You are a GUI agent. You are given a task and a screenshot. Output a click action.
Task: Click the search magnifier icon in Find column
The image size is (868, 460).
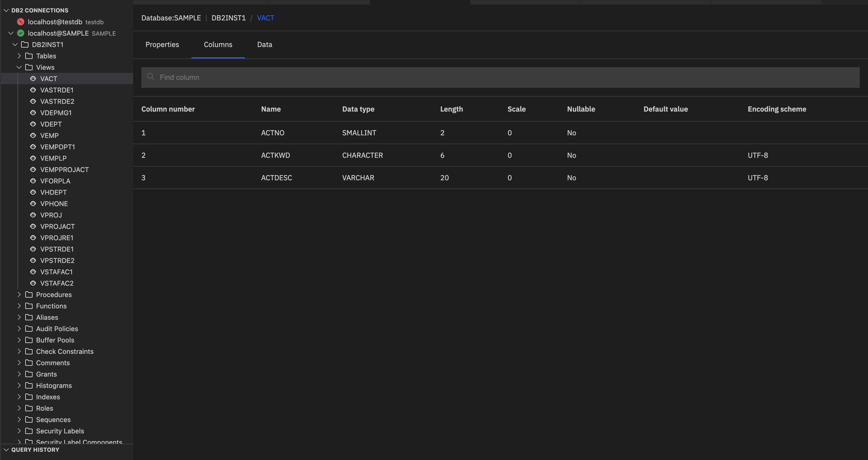[x=151, y=77]
